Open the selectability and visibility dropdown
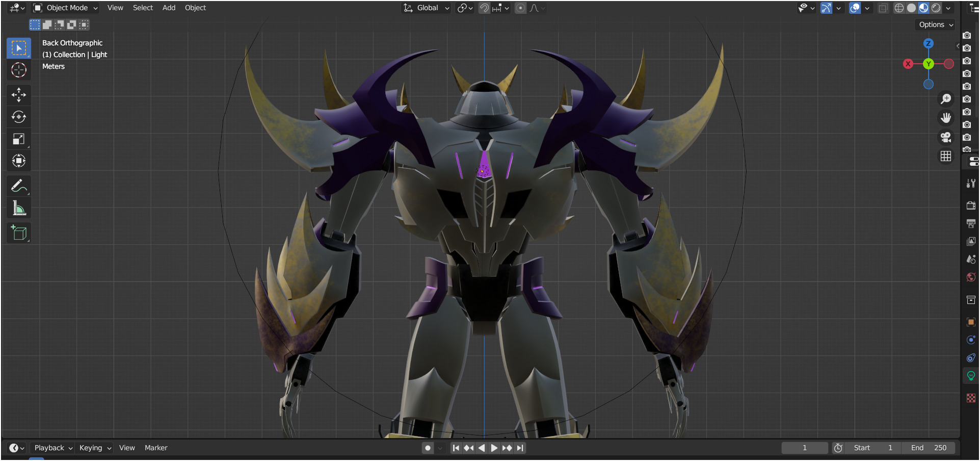 [x=806, y=8]
